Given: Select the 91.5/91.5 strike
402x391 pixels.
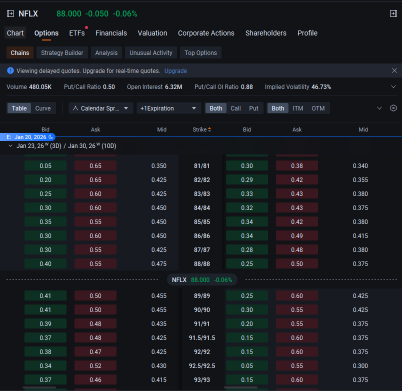Looking at the screenshot, I should [202, 338].
